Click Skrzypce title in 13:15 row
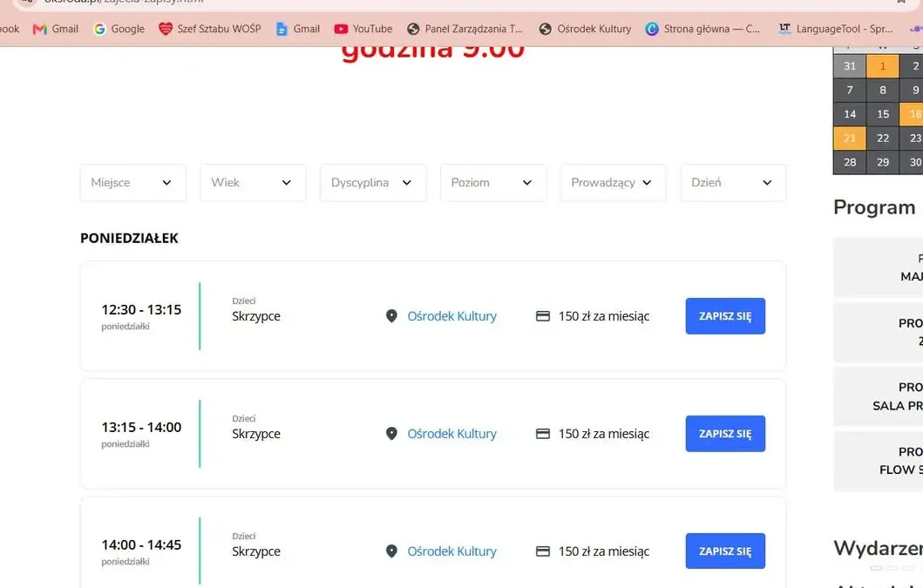 pyautogui.click(x=256, y=435)
